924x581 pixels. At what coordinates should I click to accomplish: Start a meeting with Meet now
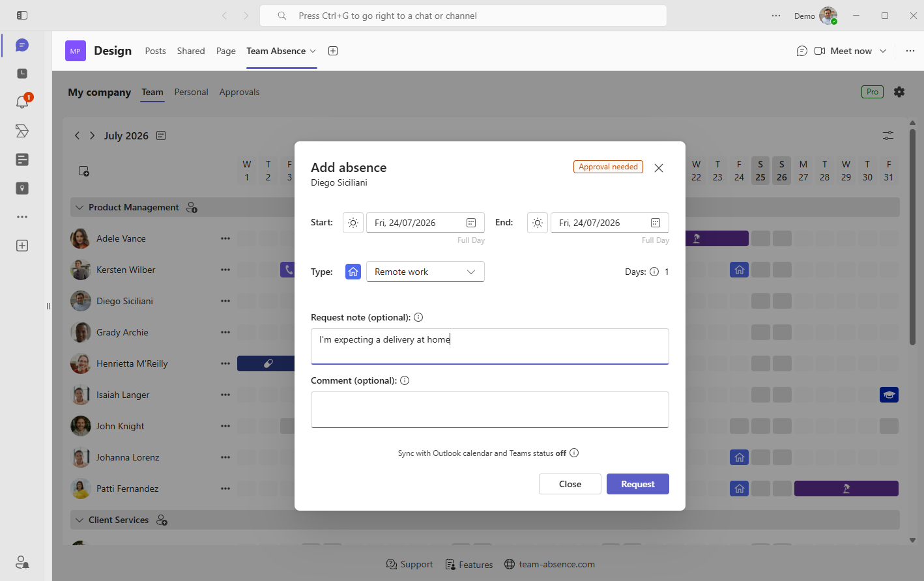[x=843, y=51]
